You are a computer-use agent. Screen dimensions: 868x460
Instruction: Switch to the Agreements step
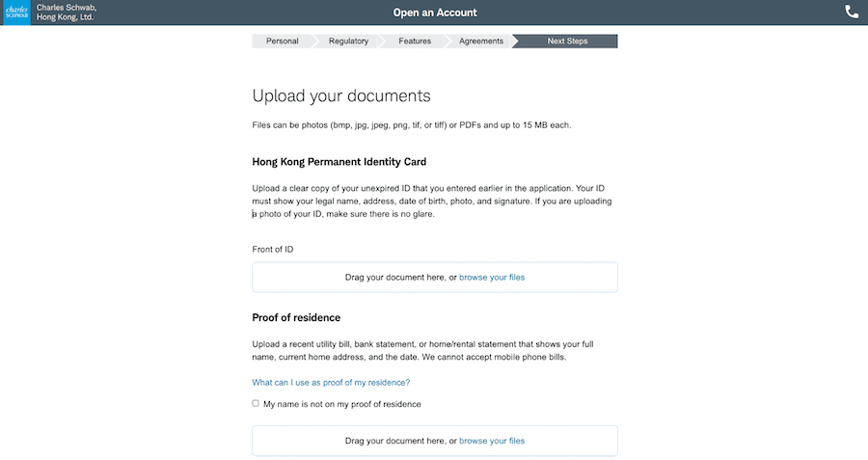(x=480, y=41)
